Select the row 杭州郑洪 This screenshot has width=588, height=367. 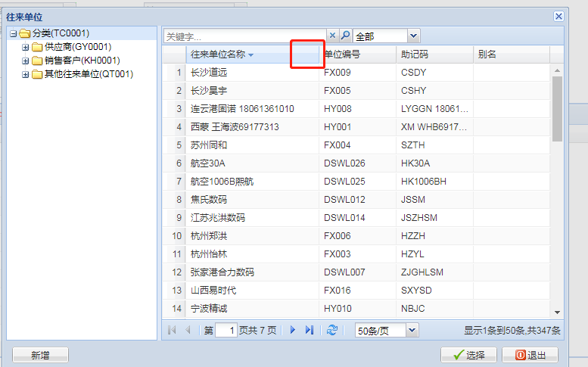pyautogui.click(x=356, y=236)
